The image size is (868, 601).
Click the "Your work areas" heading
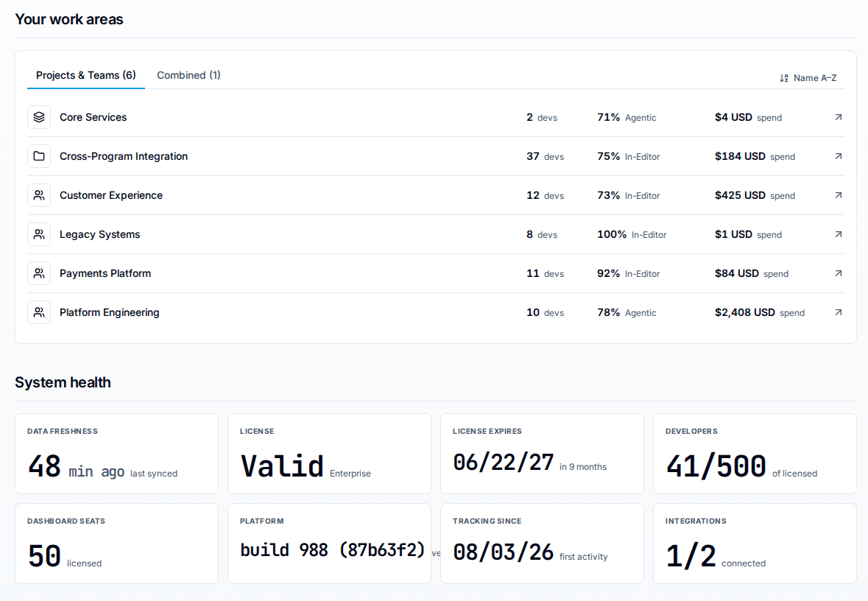[69, 19]
